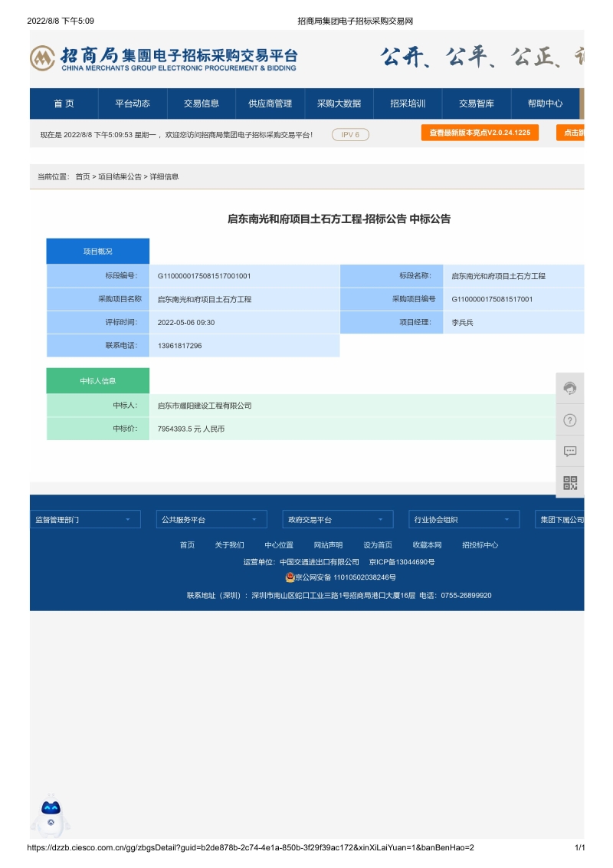Image resolution: width=613 pixels, height=868 pixels.
Task: Click footer link 收藏本网
Action: tap(427, 545)
